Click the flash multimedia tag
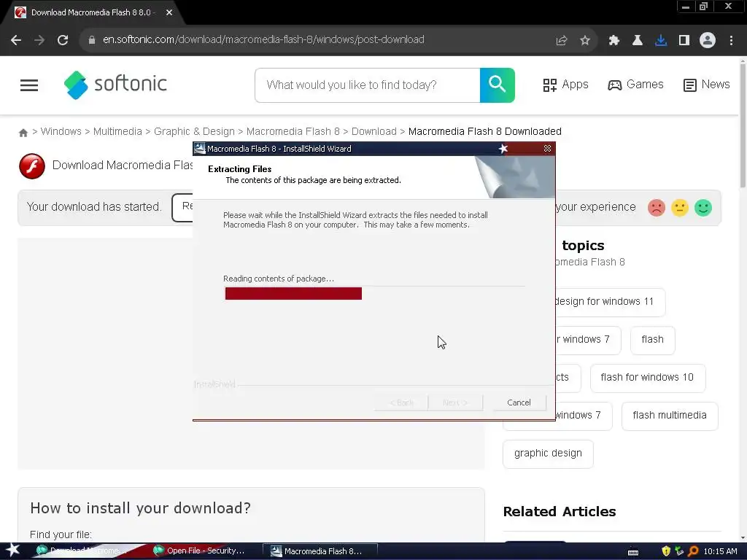This screenshot has height=560, width=747. (x=670, y=416)
